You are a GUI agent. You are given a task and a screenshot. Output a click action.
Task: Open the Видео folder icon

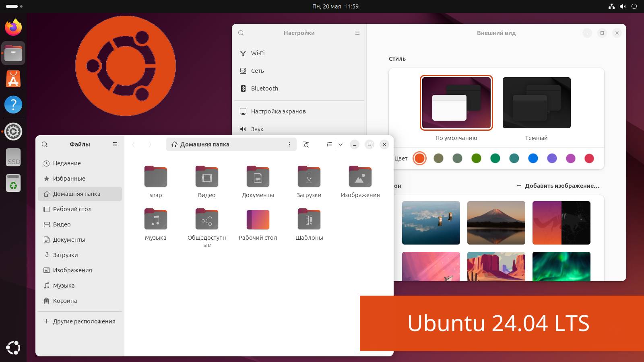click(x=207, y=177)
